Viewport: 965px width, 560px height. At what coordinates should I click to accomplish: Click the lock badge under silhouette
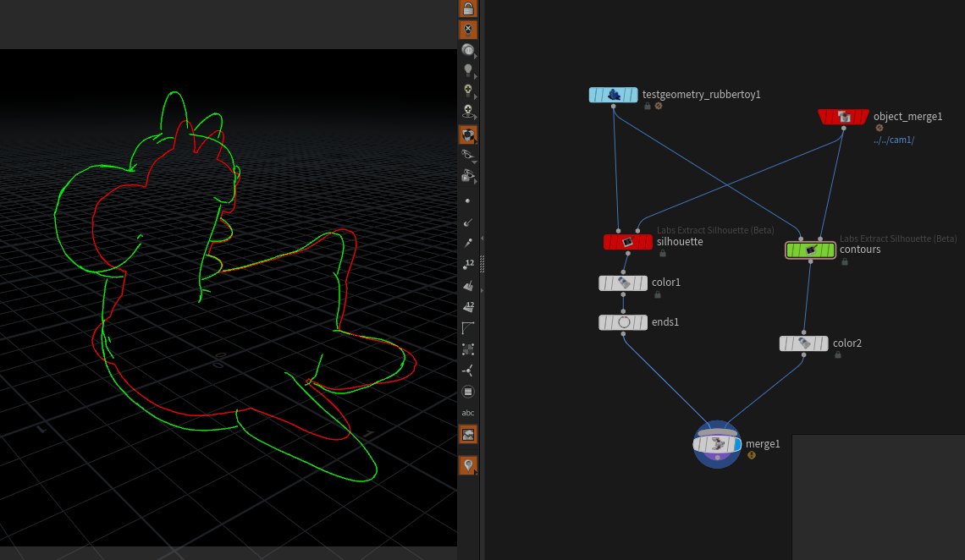[663, 253]
